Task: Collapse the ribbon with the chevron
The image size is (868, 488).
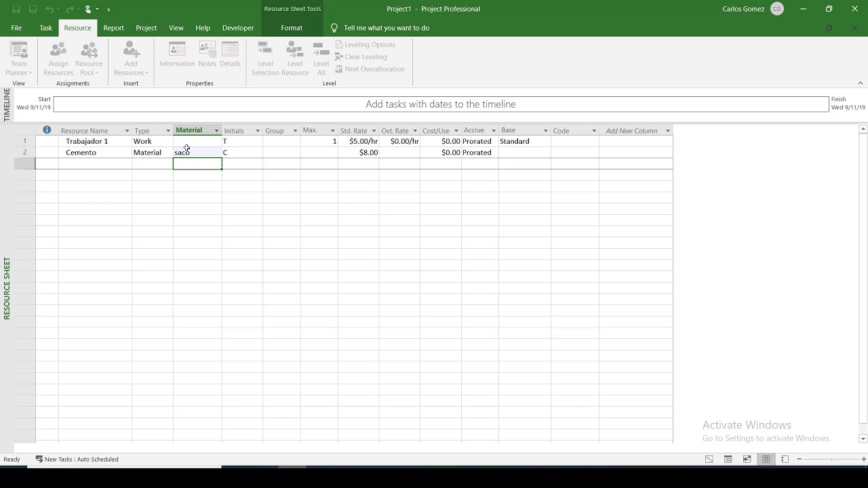Action: point(861,83)
